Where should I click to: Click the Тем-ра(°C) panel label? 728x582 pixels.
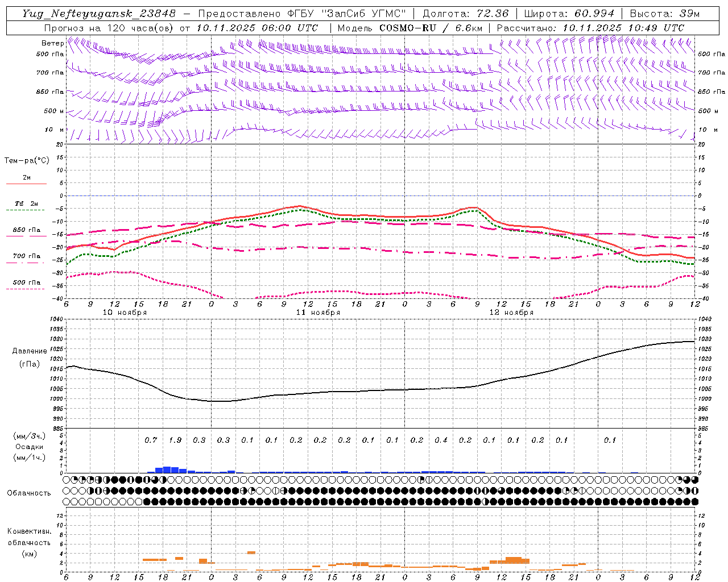coord(27,161)
